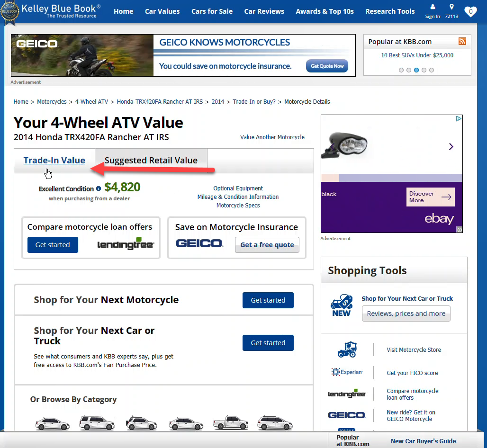Open New Car Buyer's Guide link
This screenshot has width=487, height=448.
[x=423, y=441]
